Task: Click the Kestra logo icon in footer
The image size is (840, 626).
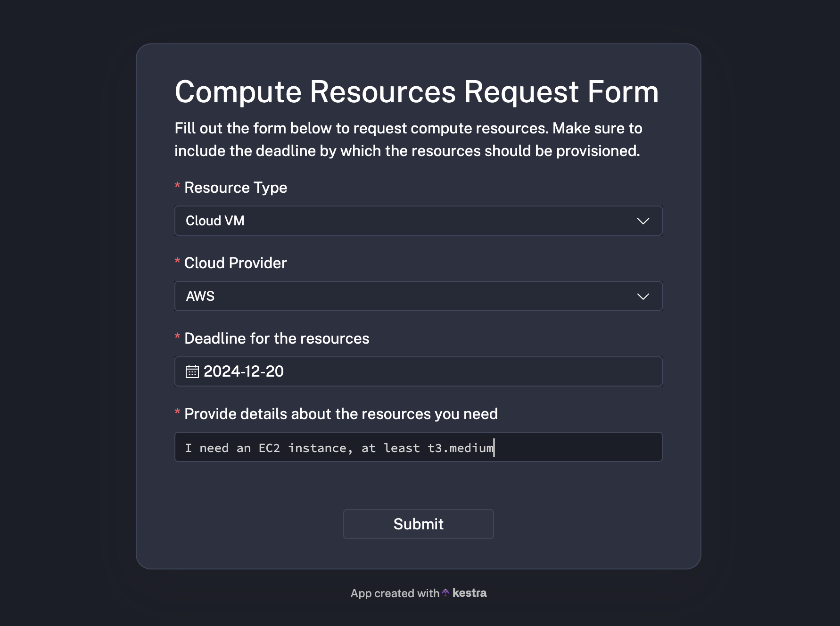Action: (445, 593)
